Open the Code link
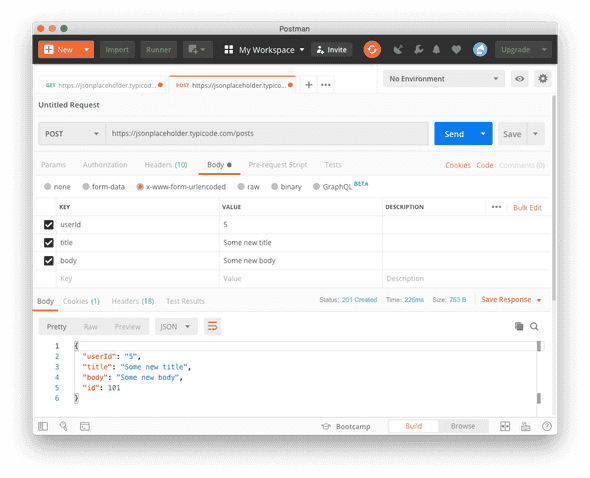 point(485,165)
